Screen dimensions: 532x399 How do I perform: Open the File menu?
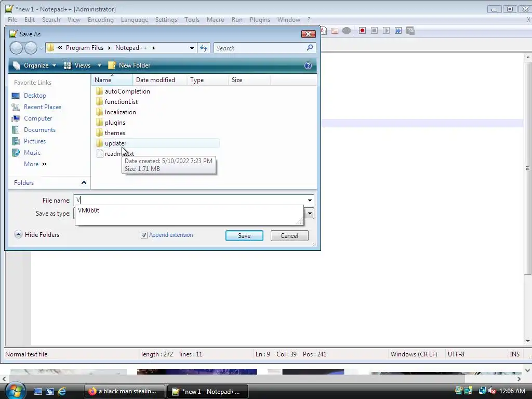click(x=12, y=20)
